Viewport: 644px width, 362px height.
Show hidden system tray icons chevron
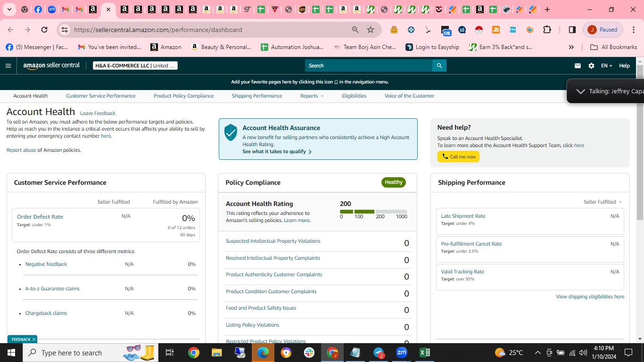click(x=537, y=353)
